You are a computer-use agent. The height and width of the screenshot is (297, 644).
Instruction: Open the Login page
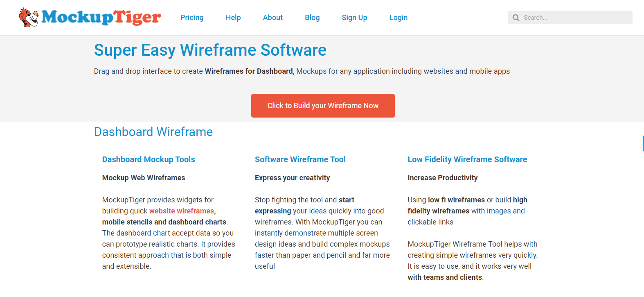tap(399, 18)
